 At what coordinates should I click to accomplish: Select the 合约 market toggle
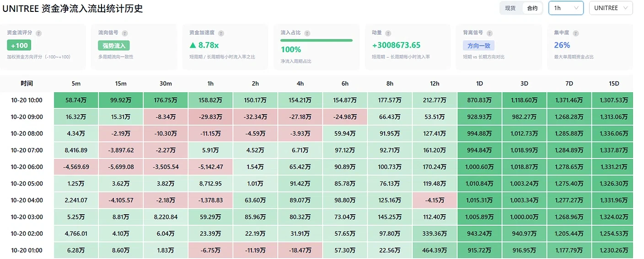click(x=532, y=8)
